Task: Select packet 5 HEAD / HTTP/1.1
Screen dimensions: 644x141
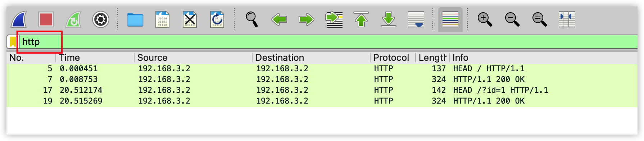Action: [322, 69]
